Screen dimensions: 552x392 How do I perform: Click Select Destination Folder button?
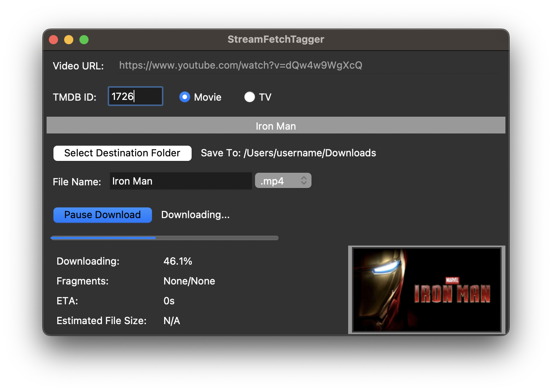(x=123, y=153)
